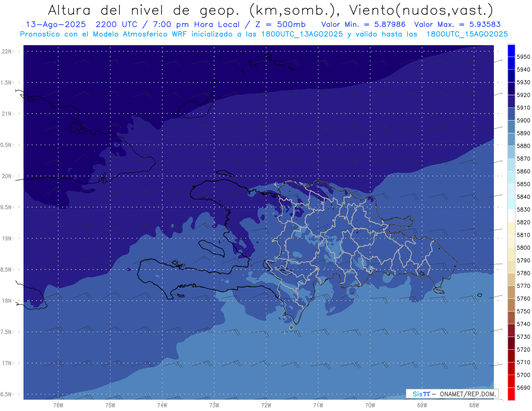Click the '22N' latitude label
The height and width of the screenshot is (411, 532).
[x=7, y=51]
